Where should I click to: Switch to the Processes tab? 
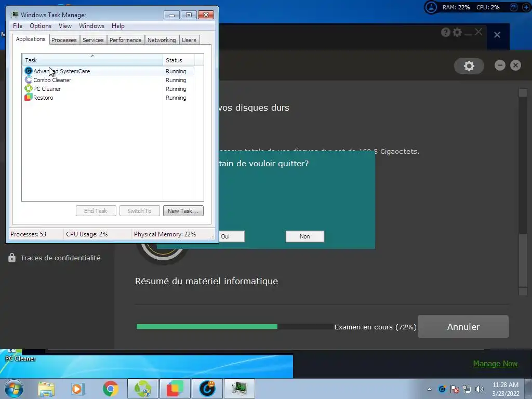64,40
